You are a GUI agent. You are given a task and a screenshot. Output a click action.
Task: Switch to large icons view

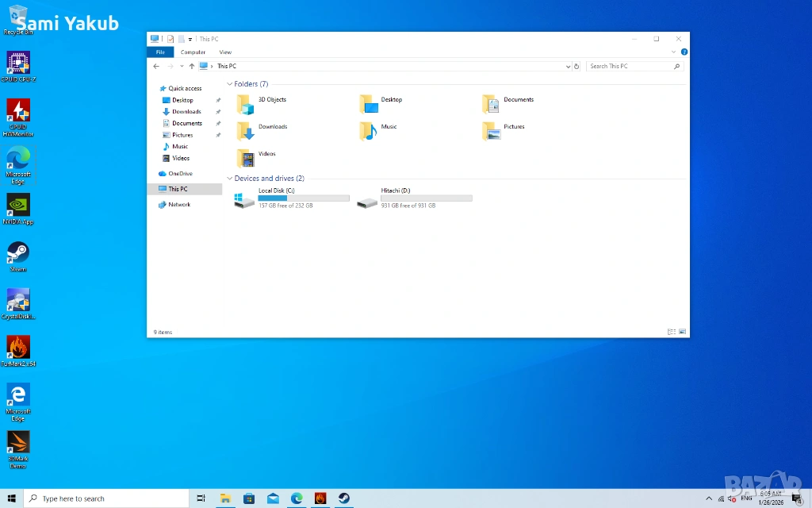pyautogui.click(x=682, y=332)
